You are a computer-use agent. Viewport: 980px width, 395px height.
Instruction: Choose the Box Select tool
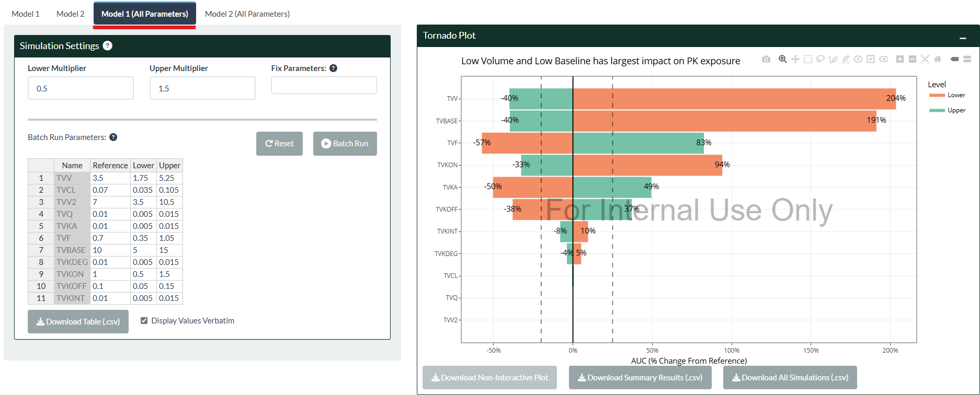(x=808, y=60)
